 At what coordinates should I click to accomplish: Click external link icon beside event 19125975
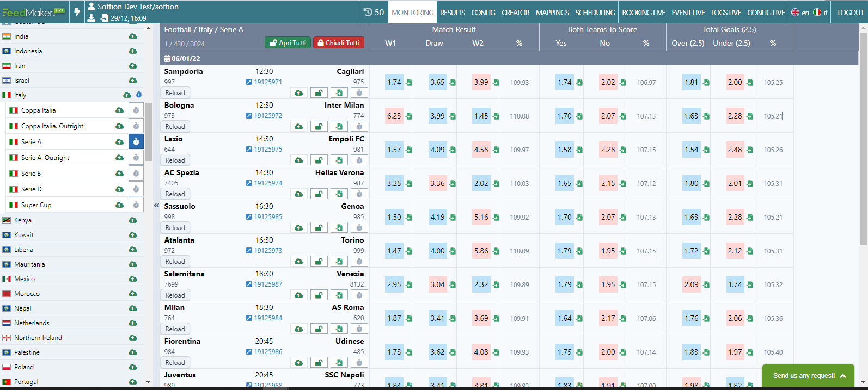tap(249, 150)
